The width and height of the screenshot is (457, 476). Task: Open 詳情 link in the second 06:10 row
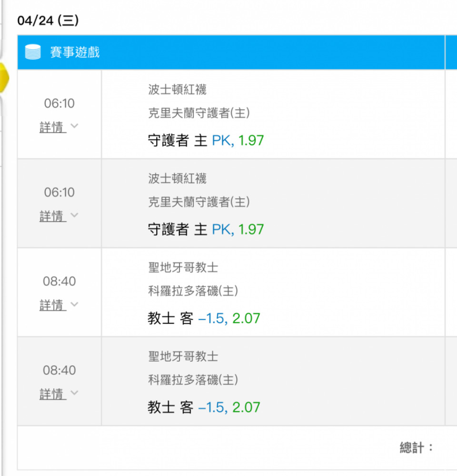click(x=52, y=216)
